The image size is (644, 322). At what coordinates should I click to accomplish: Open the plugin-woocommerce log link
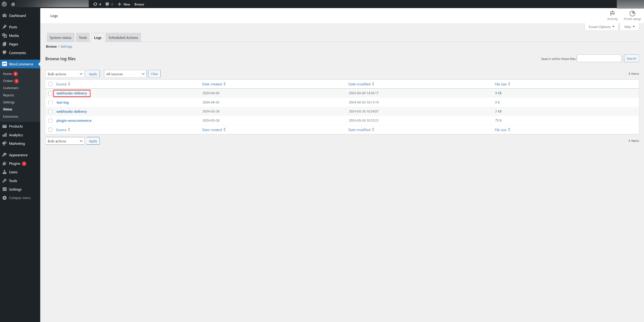point(74,121)
